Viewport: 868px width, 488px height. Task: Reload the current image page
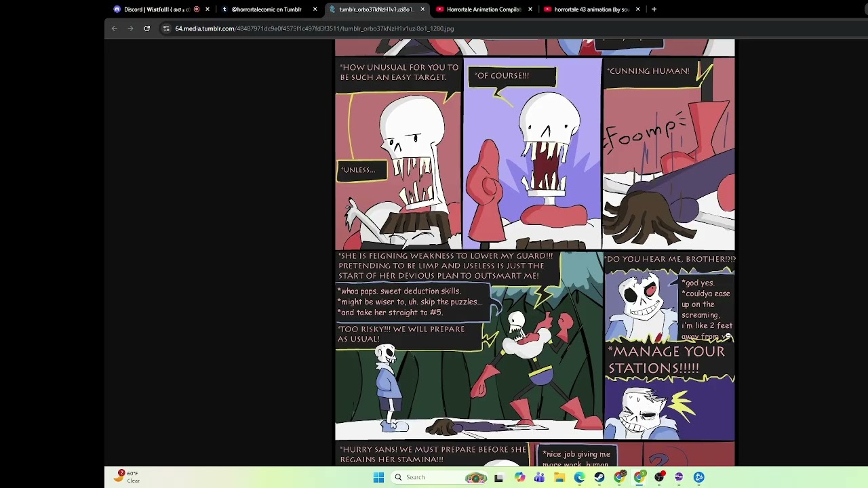pos(146,28)
